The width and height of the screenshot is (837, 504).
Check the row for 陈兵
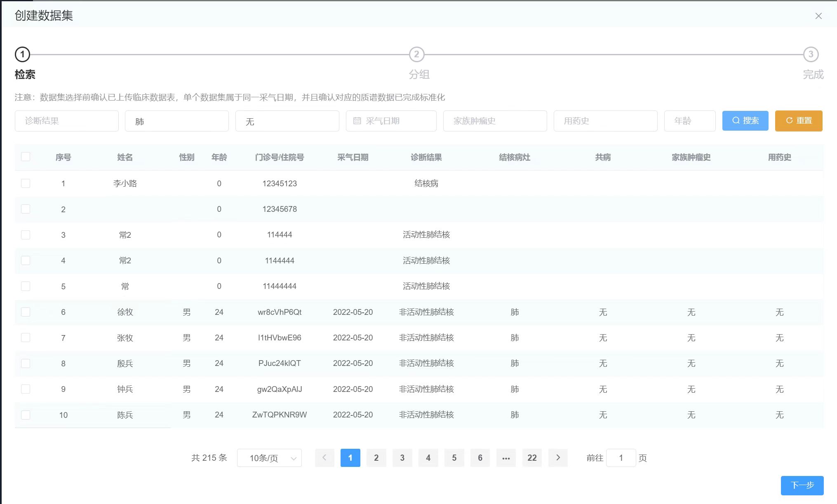tap(26, 415)
